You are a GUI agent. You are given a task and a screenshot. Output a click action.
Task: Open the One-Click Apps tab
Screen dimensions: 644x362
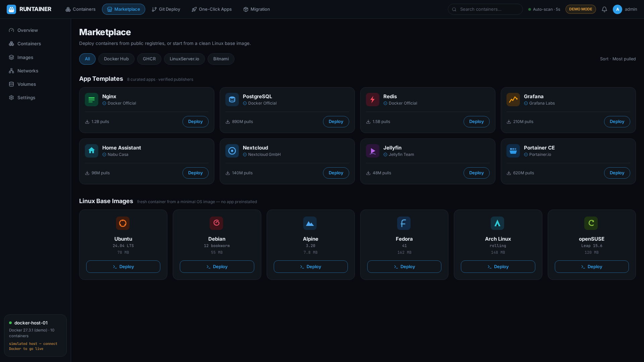pos(212,9)
